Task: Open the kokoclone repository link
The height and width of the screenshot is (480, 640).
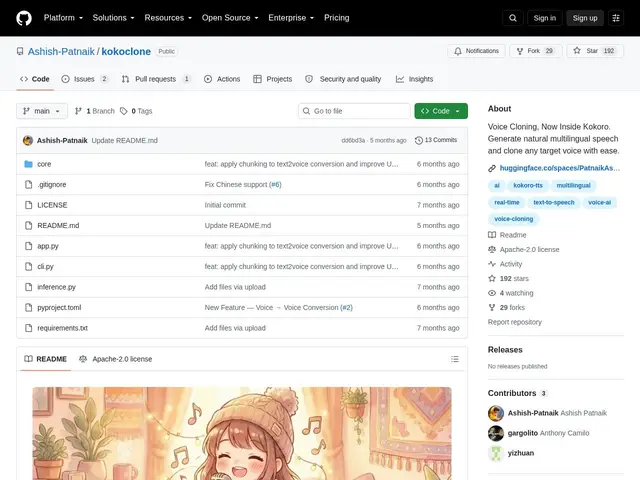Action: [x=126, y=51]
